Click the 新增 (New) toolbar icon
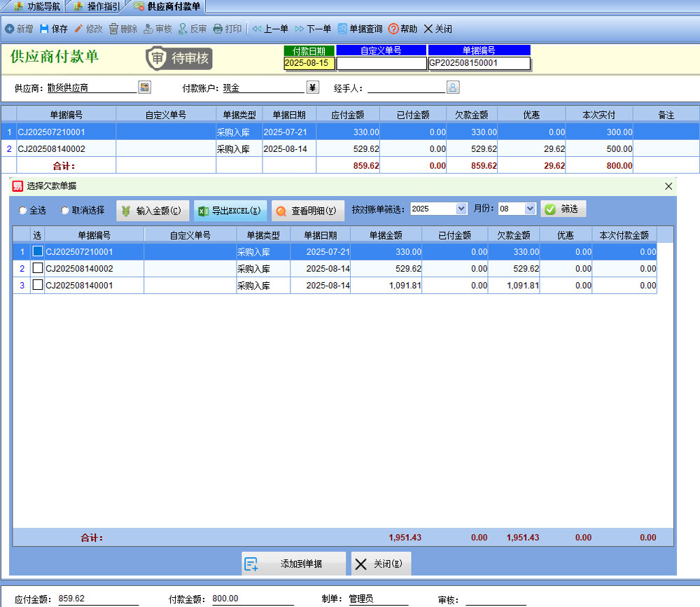The image size is (700, 607). pyautogui.click(x=10, y=29)
